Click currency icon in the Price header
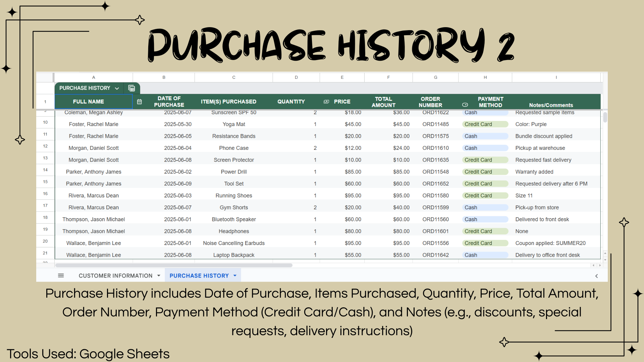 pyautogui.click(x=326, y=102)
